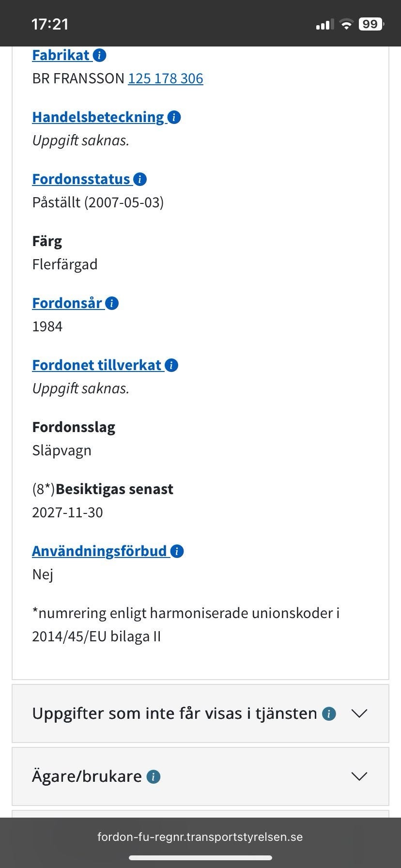Click the 125 178 306 number link
Viewport: 401px width, 868px height.
[x=166, y=78]
